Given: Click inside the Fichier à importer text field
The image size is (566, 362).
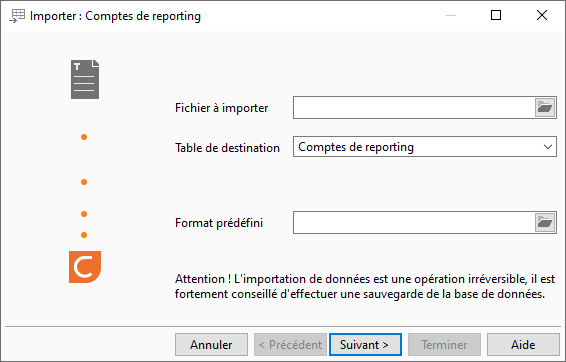Looking at the screenshot, I should tap(414, 108).
